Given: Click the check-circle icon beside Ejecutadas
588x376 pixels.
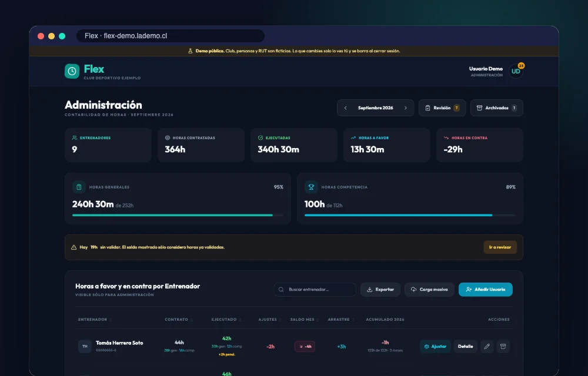Looking at the screenshot, I should [260, 138].
